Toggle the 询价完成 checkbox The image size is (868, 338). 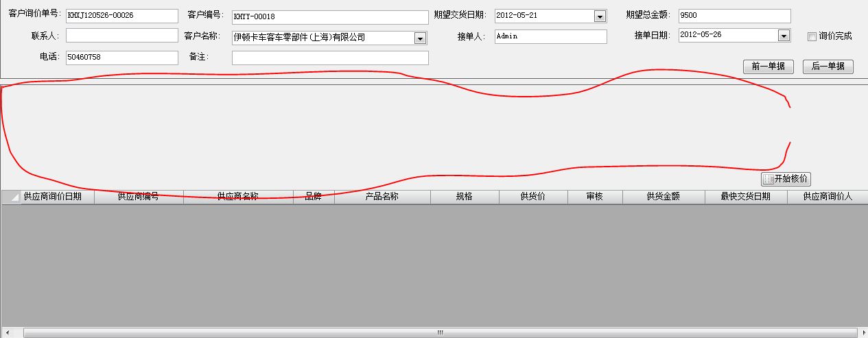812,36
